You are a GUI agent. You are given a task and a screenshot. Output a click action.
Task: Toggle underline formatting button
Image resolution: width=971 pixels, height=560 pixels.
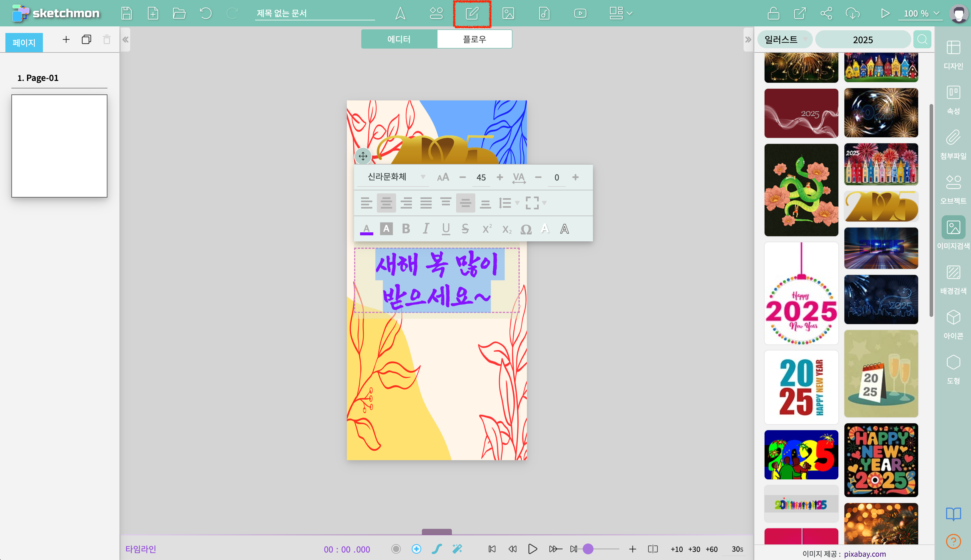446,229
